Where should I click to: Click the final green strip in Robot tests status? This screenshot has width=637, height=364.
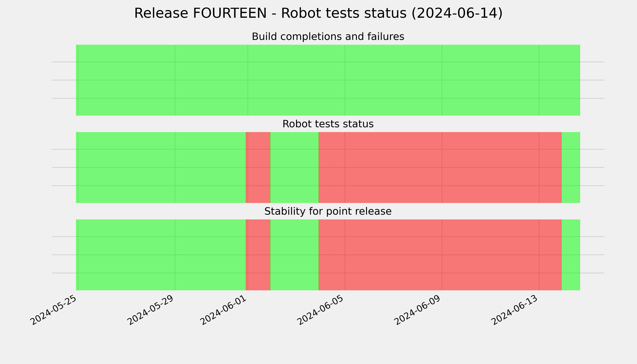click(x=571, y=167)
